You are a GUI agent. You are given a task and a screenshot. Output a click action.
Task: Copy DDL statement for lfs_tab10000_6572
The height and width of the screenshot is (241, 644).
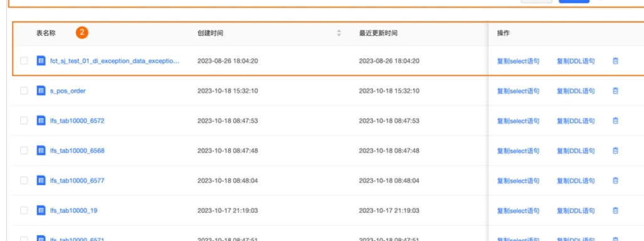coord(576,120)
